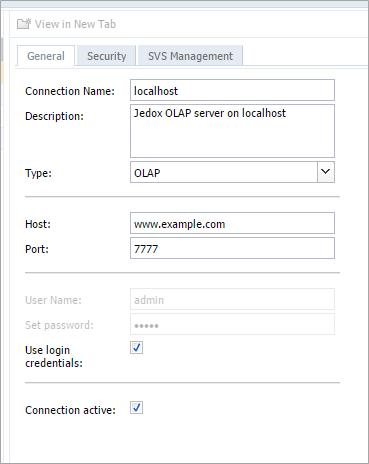Switch to the General tab
The height and width of the screenshot is (464, 369).
46,56
